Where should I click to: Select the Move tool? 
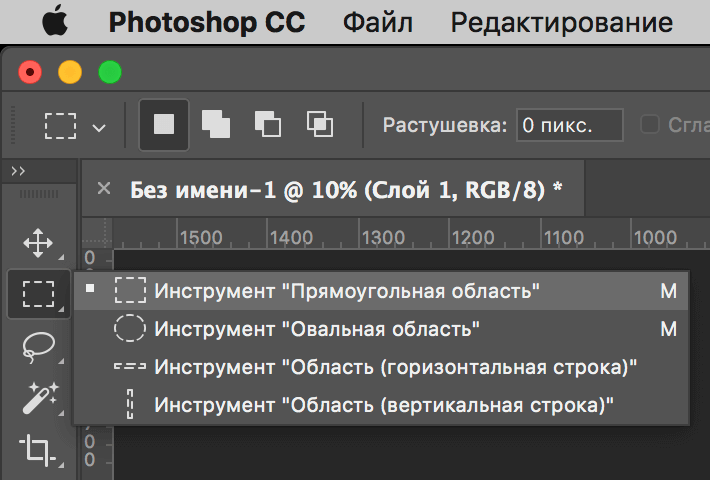click(38, 243)
